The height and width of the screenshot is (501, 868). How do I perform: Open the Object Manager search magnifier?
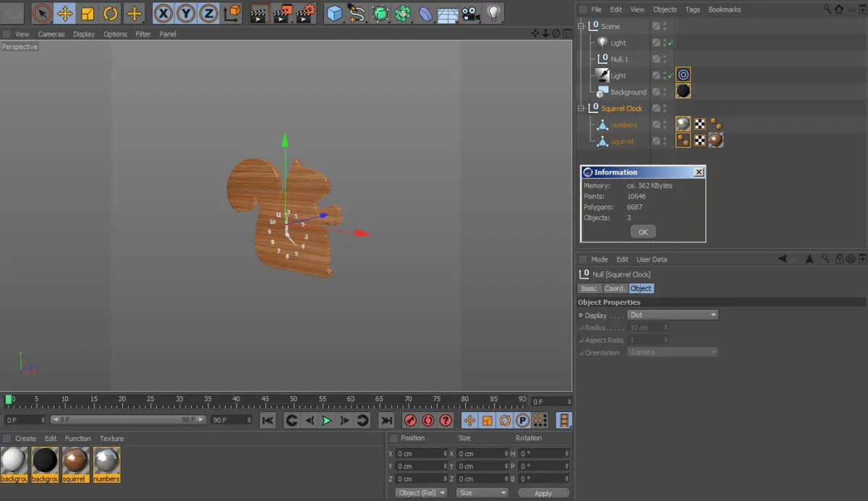coord(827,9)
